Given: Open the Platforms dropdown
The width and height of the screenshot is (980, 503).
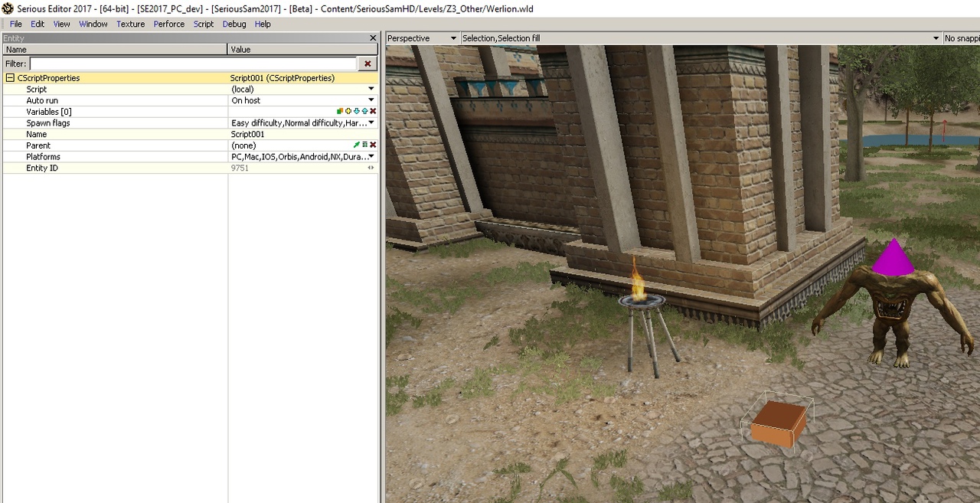Looking at the screenshot, I should pos(371,157).
